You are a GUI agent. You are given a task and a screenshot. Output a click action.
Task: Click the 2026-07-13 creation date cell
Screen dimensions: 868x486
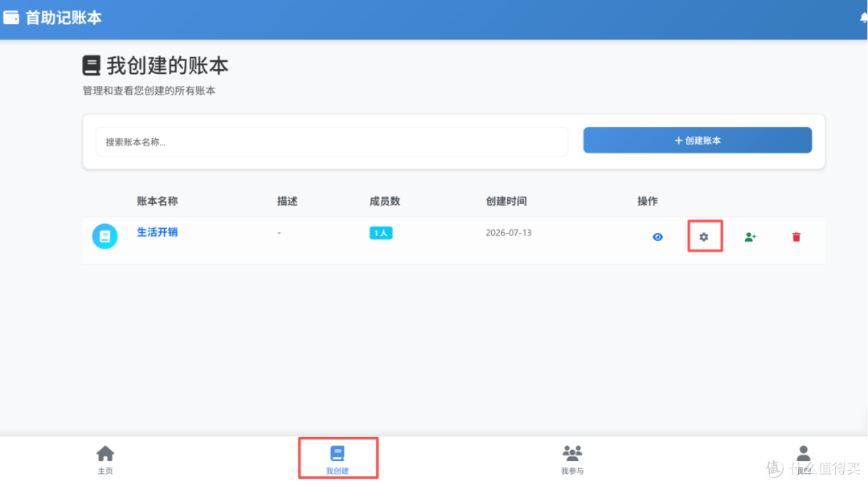pos(509,233)
